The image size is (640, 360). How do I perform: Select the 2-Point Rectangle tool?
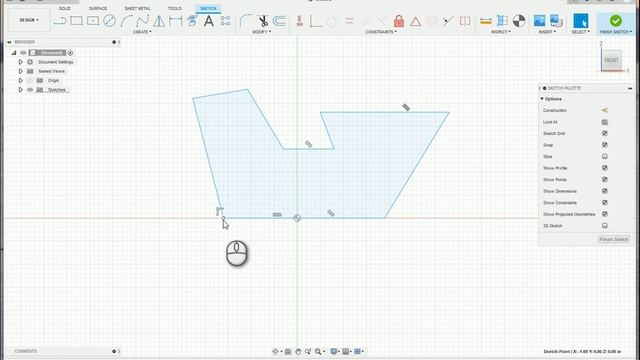pos(76,21)
